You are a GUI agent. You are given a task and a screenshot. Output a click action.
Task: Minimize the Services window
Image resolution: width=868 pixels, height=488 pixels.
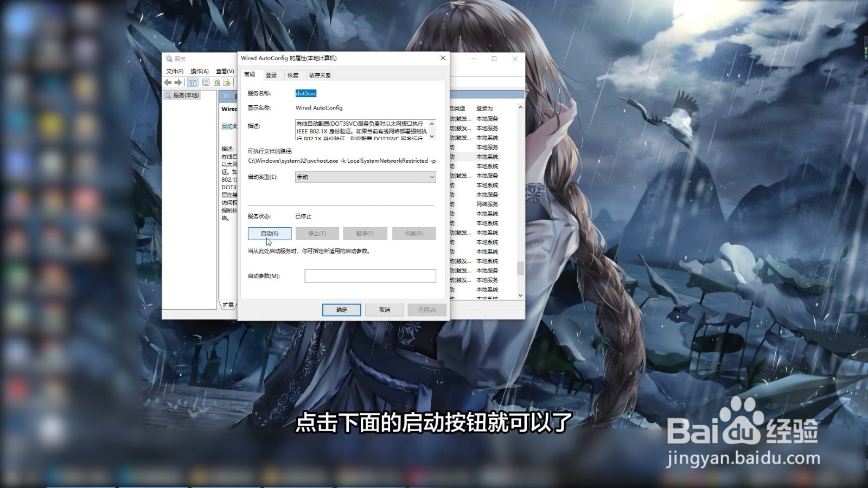(474, 59)
